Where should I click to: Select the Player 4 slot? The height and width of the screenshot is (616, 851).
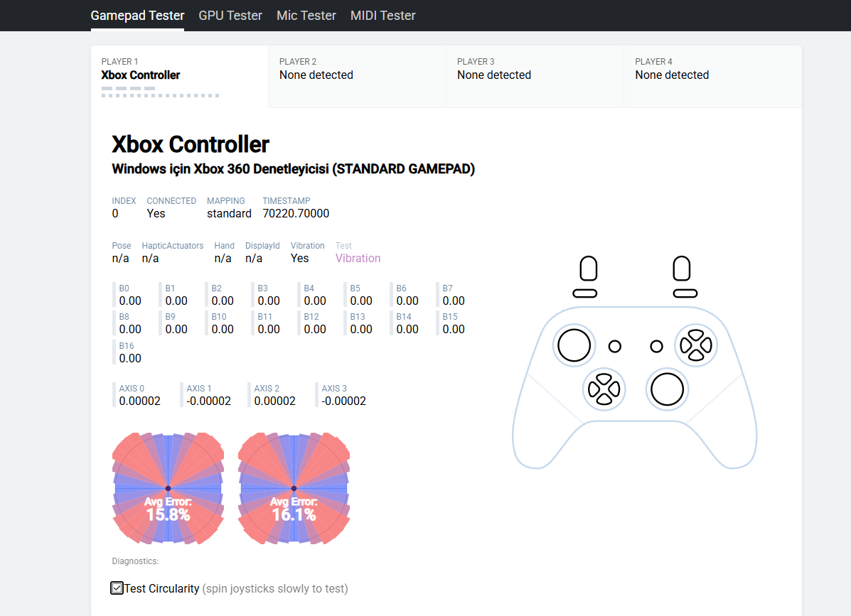click(712, 77)
